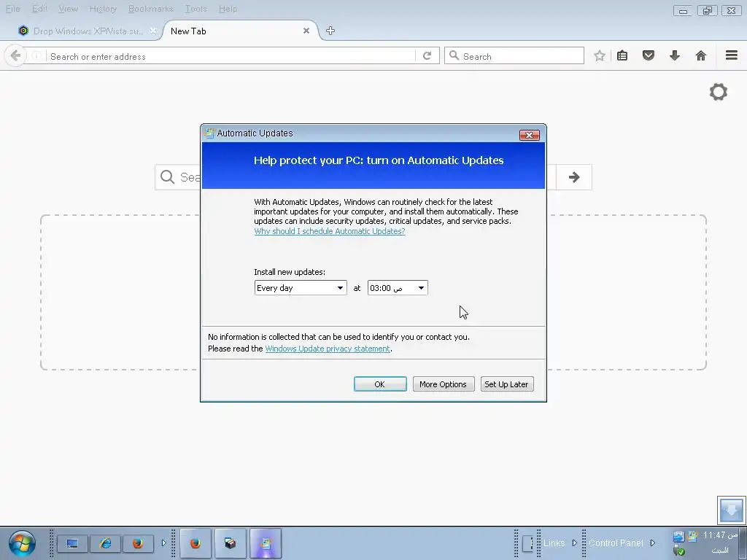747x560 pixels.
Task: Click the site identity info icon
Action: tap(36, 55)
